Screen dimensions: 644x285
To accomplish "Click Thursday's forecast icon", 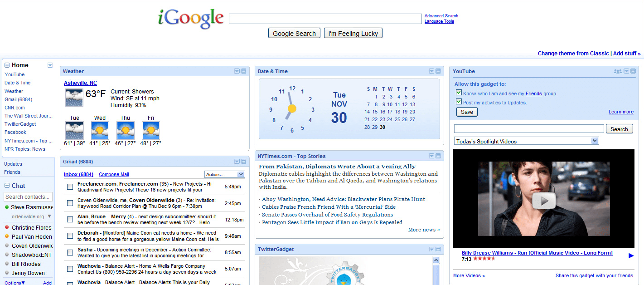I will [126, 131].
